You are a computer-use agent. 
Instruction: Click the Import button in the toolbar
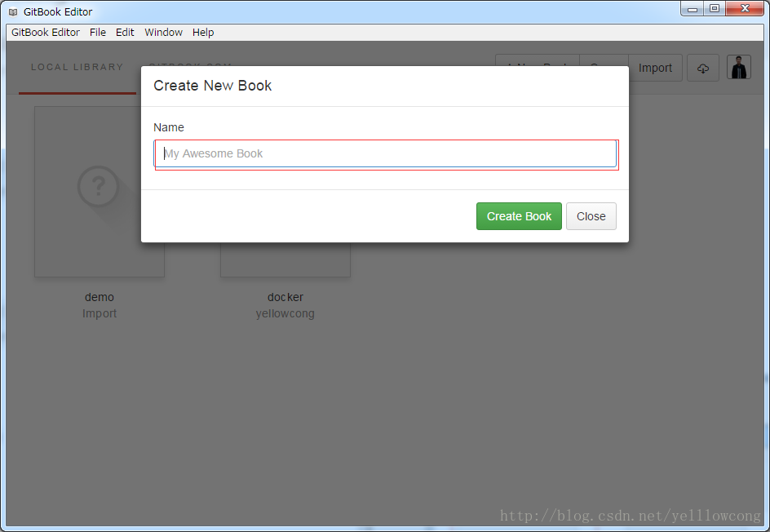coord(655,68)
